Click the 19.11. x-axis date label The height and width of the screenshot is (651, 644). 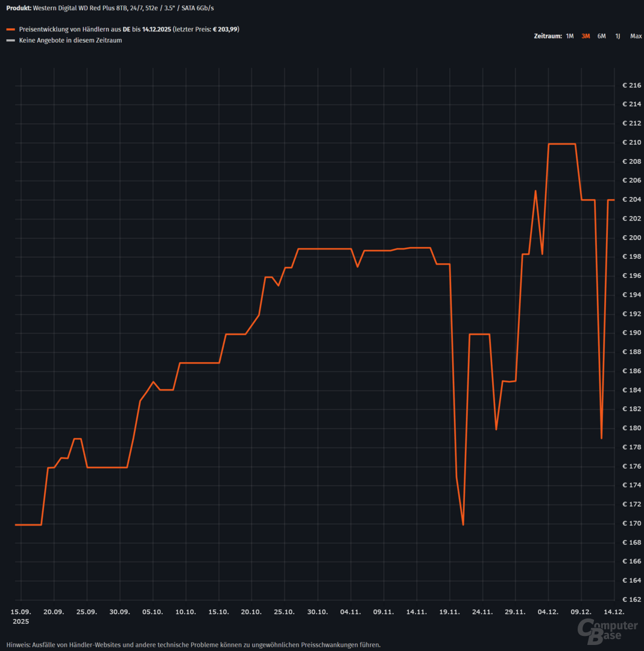[x=449, y=612]
